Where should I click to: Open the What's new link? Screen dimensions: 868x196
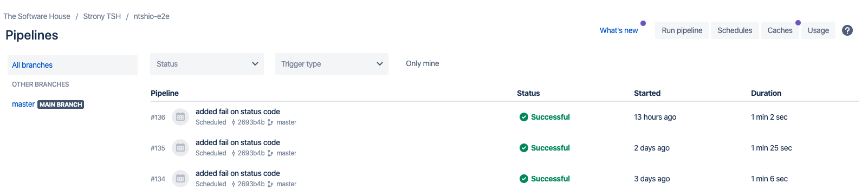click(619, 30)
